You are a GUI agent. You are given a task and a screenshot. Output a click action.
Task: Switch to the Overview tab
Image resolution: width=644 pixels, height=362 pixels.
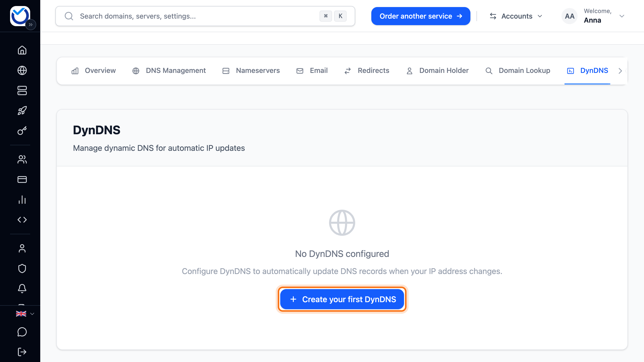(94, 71)
